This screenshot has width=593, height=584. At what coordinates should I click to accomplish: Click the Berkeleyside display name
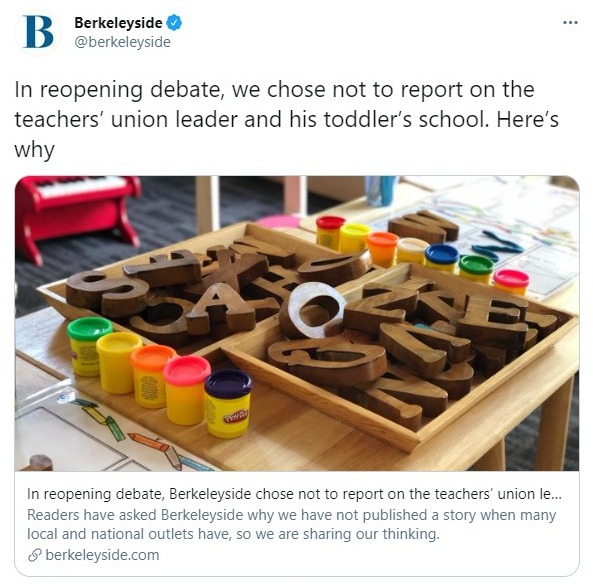(118, 23)
